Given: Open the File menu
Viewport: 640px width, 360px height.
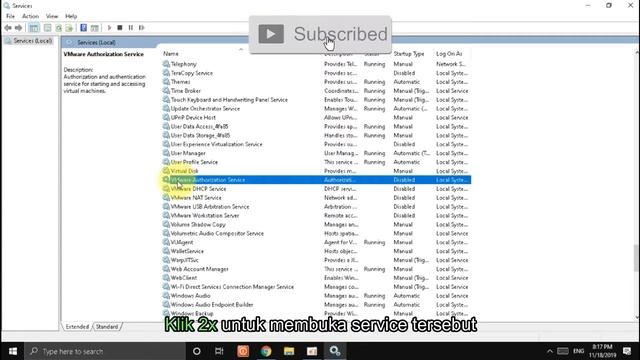Looking at the screenshot, I should click(x=10, y=16).
